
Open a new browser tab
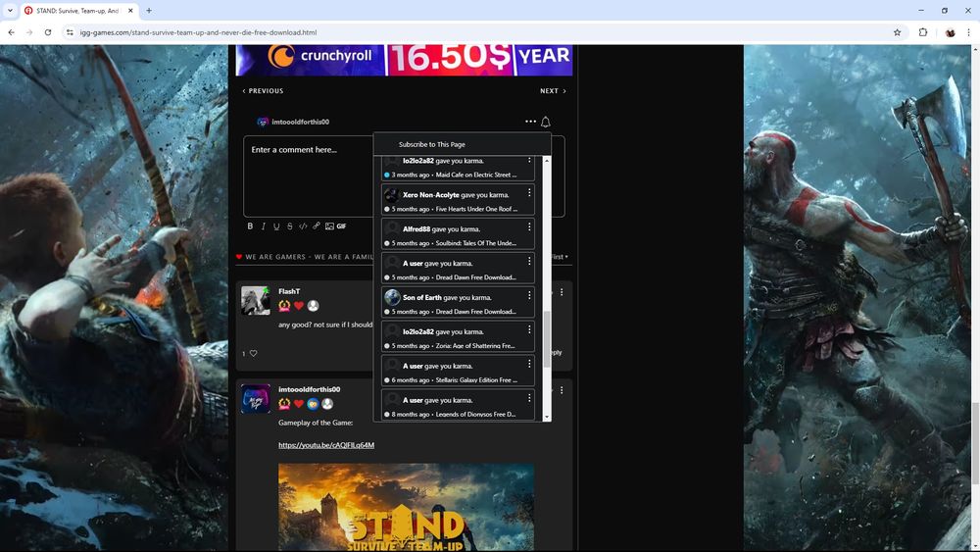point(149,11)
